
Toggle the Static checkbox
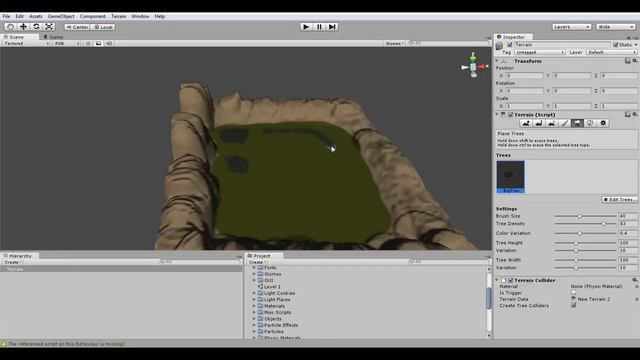click(615, 45)
